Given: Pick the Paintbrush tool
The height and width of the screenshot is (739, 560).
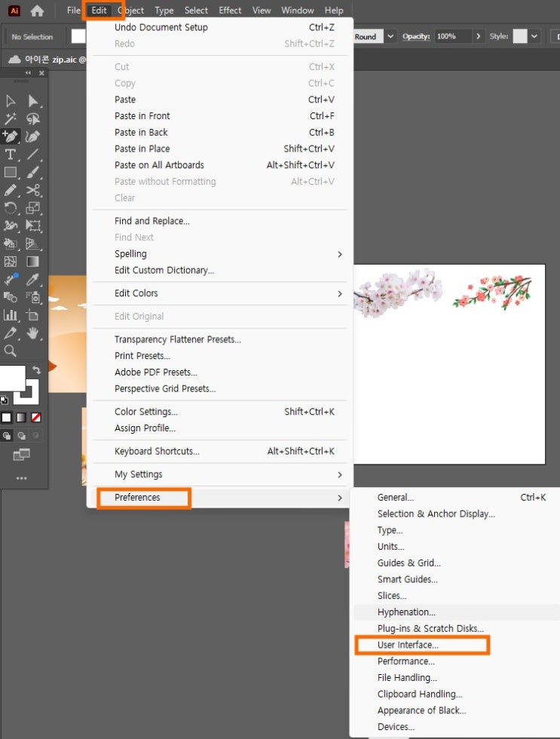Looking at the screenshot, I should point(33,173).
